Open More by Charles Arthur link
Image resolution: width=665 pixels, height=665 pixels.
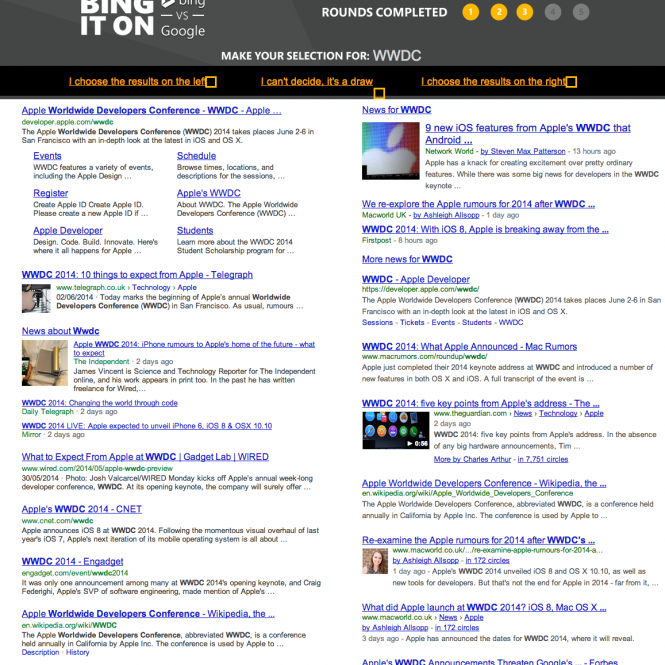point(472,459)
